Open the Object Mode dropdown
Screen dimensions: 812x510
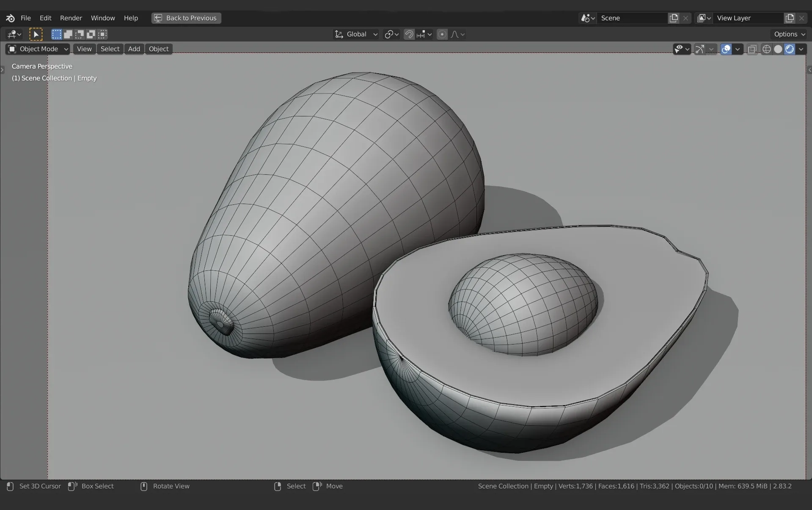[x=37, y=49]
